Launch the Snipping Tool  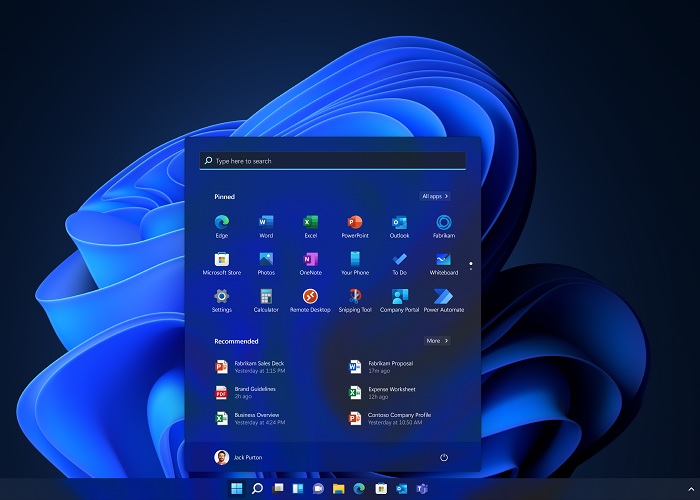coord(355,301)
